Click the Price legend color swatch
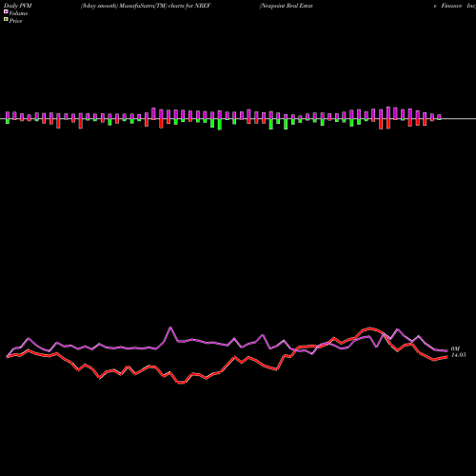 (6, 20)
